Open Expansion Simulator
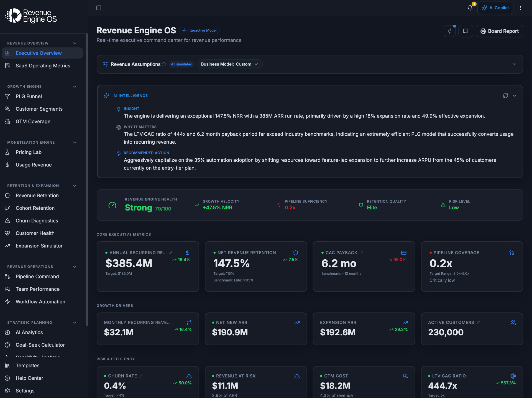Screen dimensions: 532x398 (42, 246)
